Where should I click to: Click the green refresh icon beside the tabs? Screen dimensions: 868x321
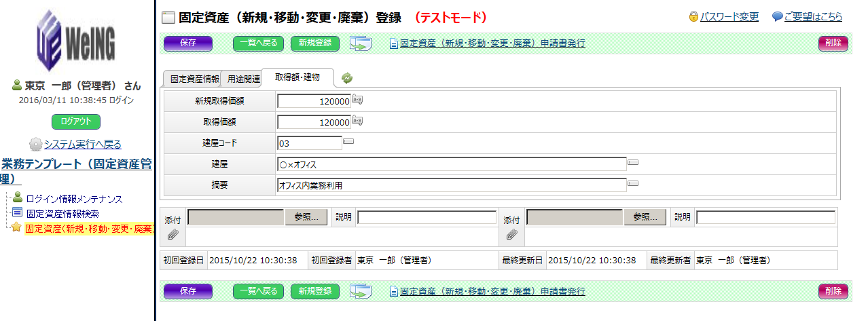[347, 78]
